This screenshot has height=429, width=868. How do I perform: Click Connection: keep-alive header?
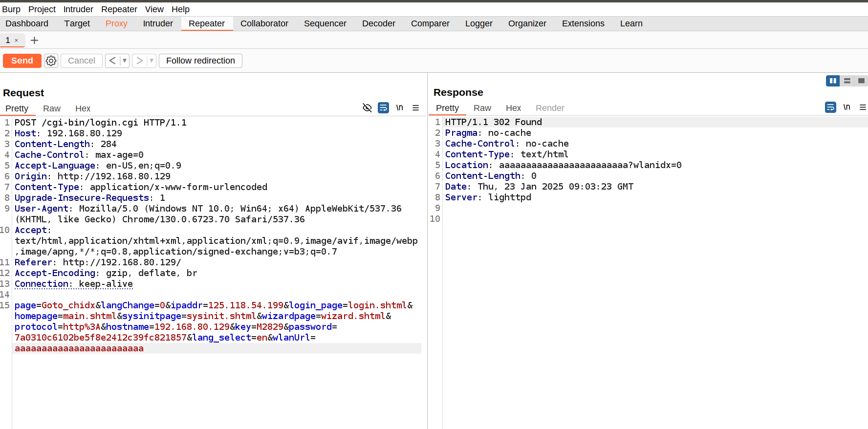[x=74, y=284]
